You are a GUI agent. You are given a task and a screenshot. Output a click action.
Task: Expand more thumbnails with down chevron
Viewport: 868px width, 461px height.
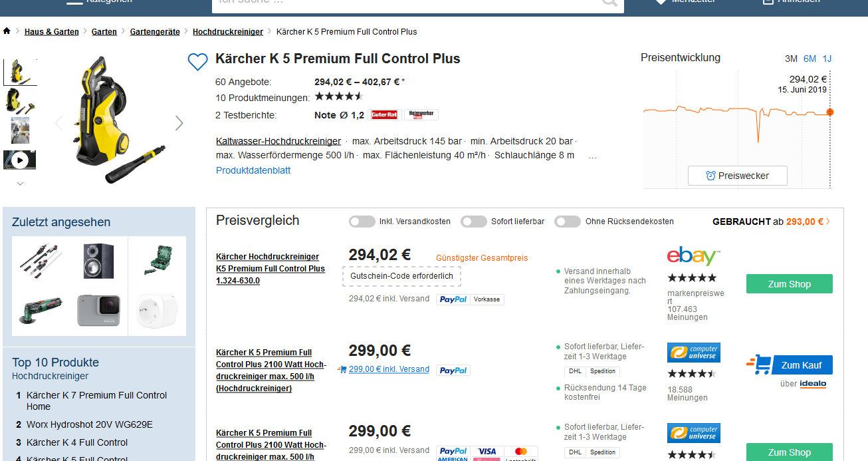click(x=20, y=184)
